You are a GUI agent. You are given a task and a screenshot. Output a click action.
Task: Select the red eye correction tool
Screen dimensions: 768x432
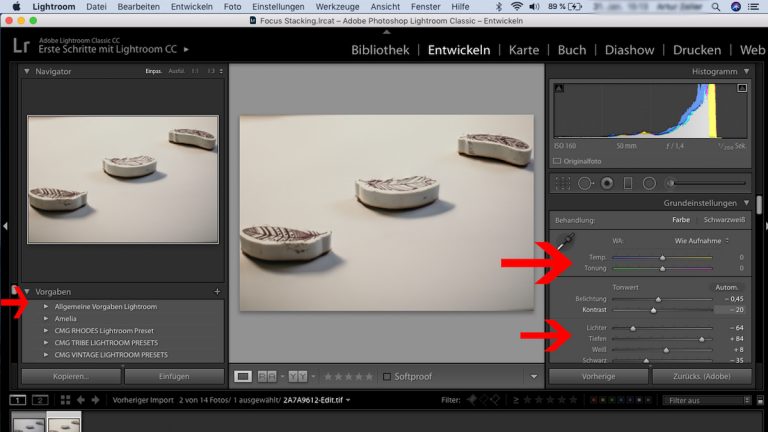pyautogui.click(x=606, y=183)
